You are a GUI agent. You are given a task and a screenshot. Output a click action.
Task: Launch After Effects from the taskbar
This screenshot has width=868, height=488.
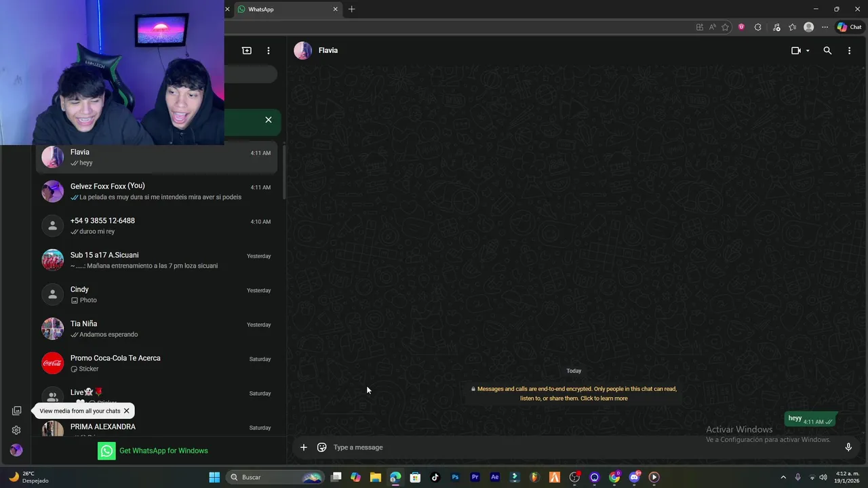495,477
